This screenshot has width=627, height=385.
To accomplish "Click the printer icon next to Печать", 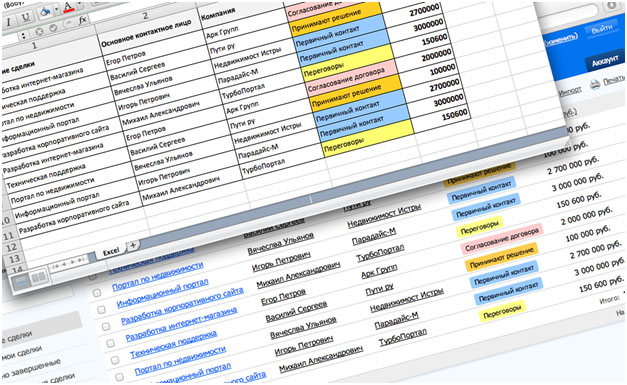I will point(595,84).
